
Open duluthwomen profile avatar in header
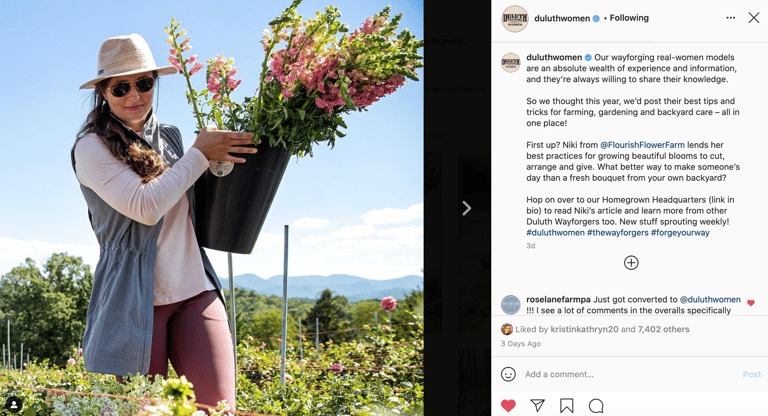click(515, 19)
